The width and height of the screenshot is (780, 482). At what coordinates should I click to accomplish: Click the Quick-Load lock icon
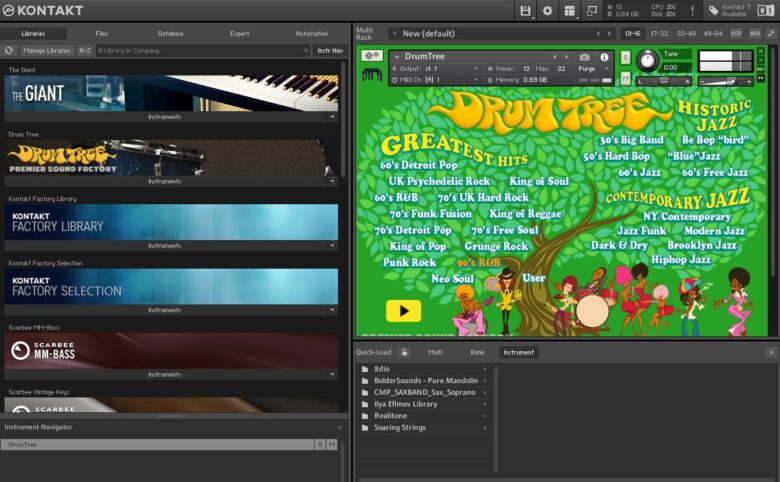404,352
